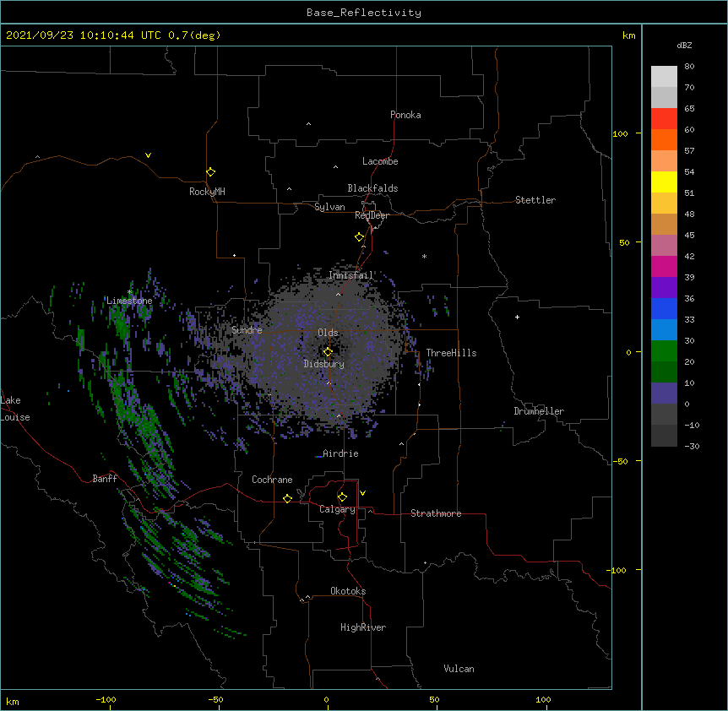Viewport: 728px width, 711px height.
Task: Select the Didsbury label
Action: point(324,364)
